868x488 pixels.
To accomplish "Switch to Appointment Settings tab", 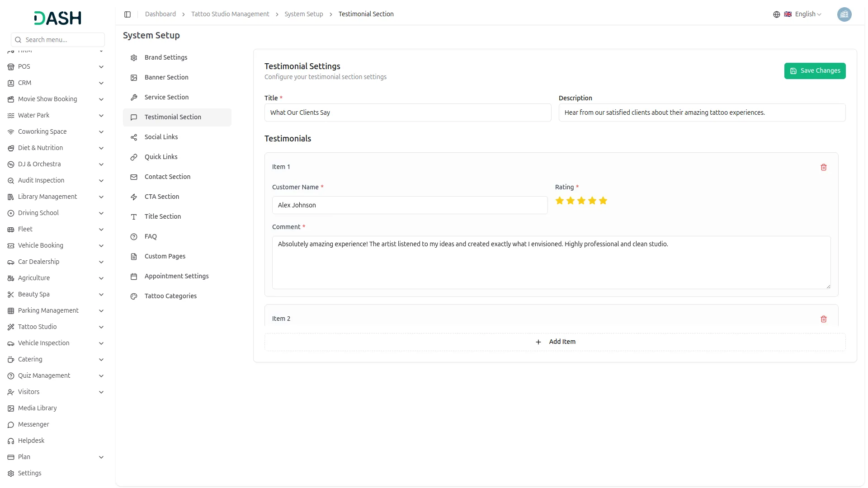I will tap(176, 276).
